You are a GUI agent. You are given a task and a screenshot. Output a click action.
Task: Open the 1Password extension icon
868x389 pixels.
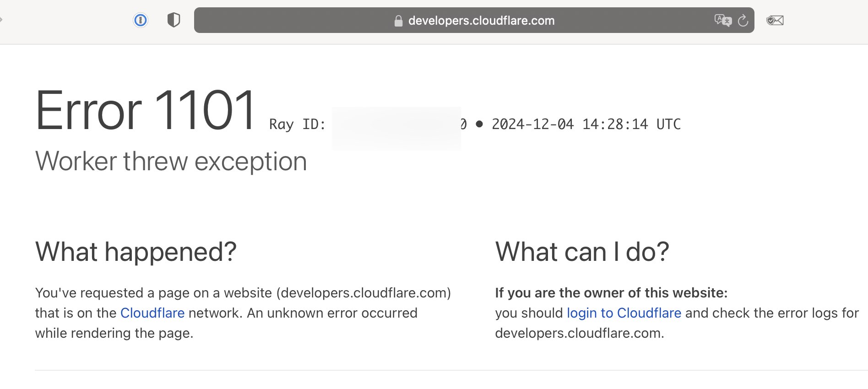pyautogui.click(x=141, y=20)
